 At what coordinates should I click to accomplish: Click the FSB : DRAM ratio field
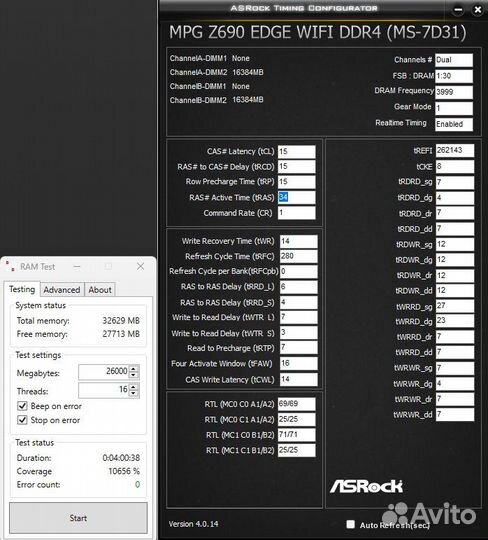click(454, 76)
